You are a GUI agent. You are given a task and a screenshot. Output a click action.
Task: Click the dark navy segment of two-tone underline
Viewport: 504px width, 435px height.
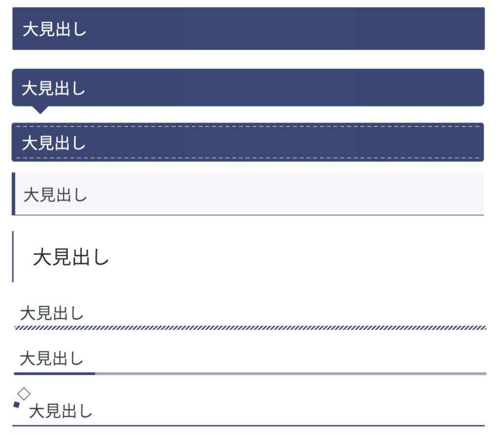55,373
